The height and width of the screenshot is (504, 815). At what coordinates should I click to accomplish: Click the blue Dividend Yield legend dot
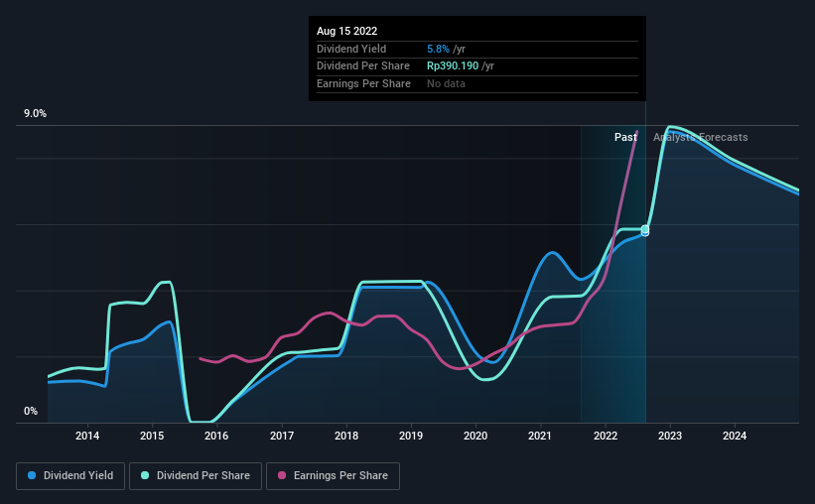[x=32, y=475]
